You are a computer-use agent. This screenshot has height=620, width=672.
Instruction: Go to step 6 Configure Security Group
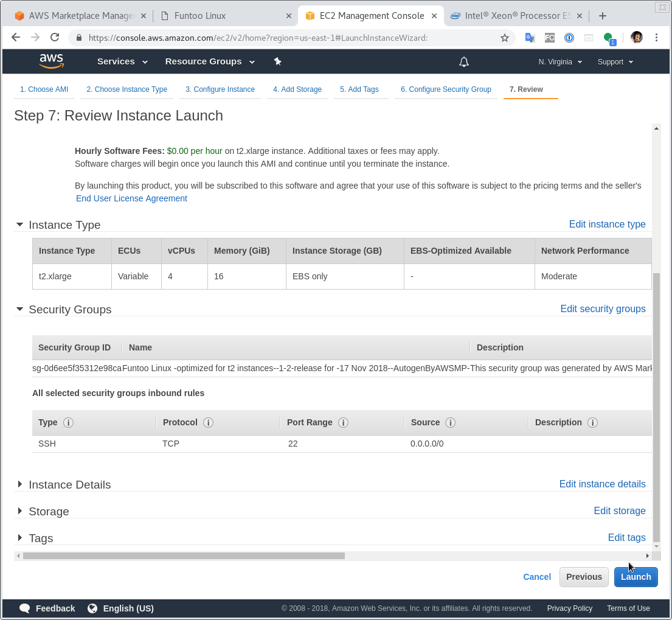tap(446, 89)
